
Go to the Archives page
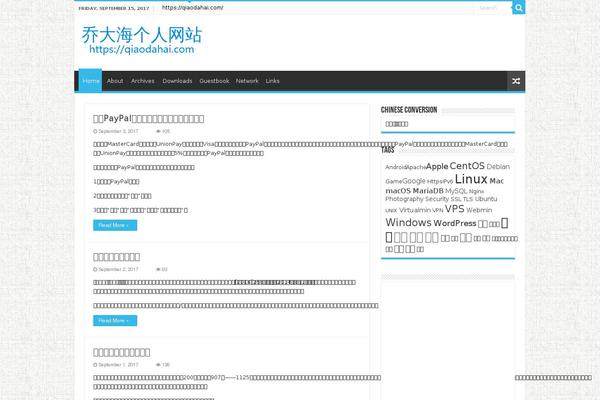pyautogui.click(x=143, y=81)
